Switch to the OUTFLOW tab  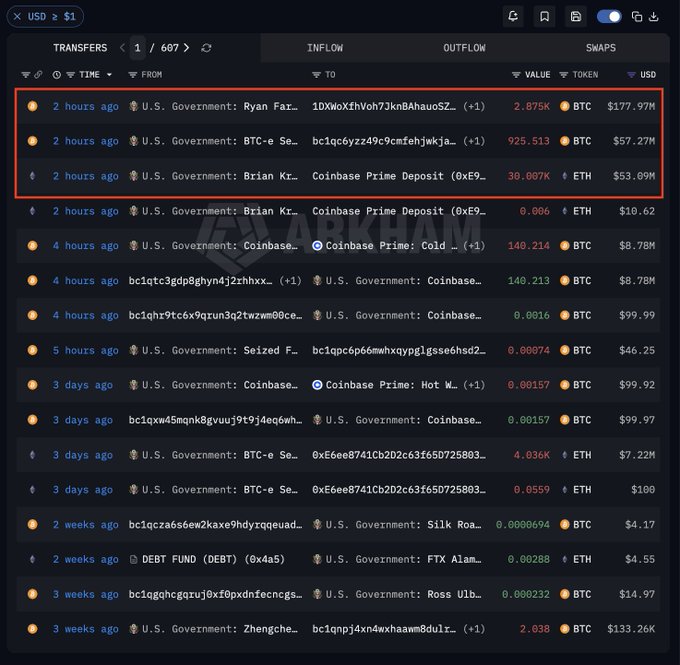pos(464,48)
